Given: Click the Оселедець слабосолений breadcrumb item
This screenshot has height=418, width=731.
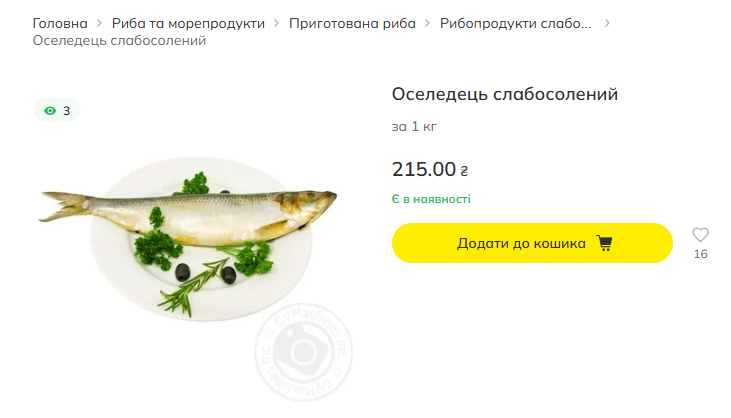Looking at the screenshot, I should pos(119,40).
